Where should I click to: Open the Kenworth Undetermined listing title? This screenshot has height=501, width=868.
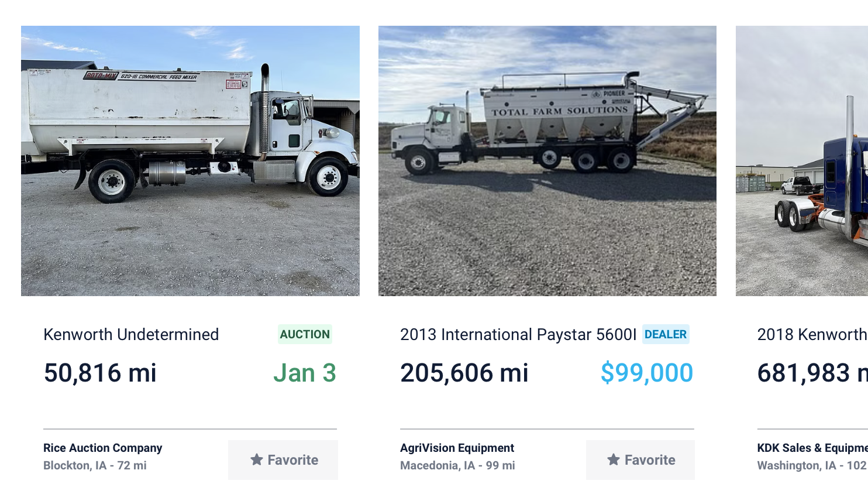131,334
